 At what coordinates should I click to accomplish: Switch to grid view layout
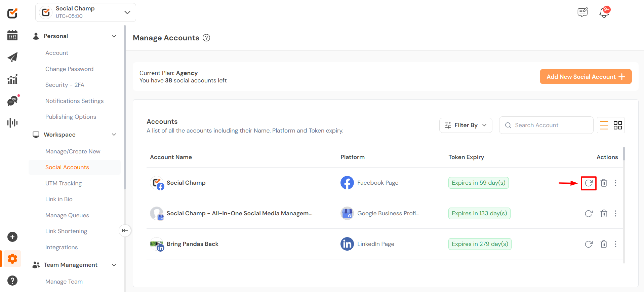[x=618, y=125]
